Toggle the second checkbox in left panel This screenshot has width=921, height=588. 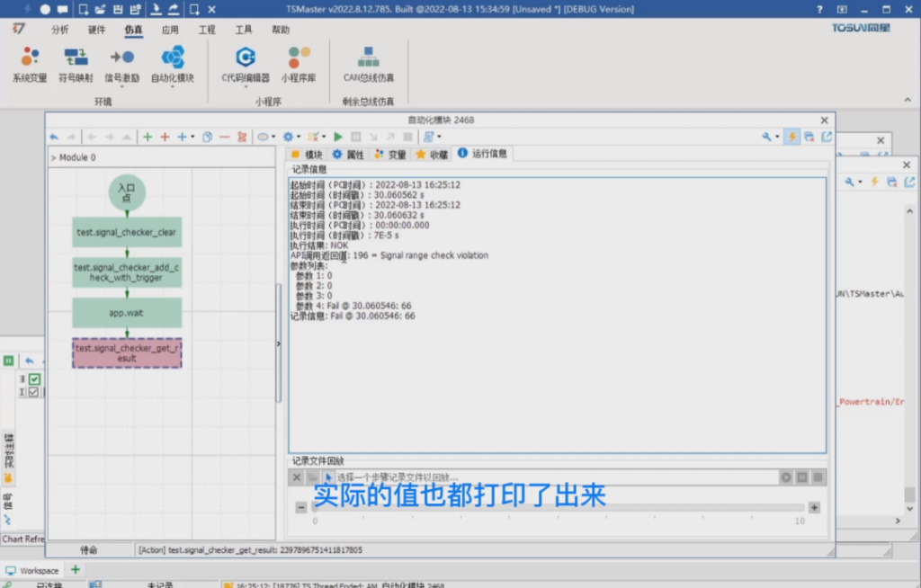(33, 392)
